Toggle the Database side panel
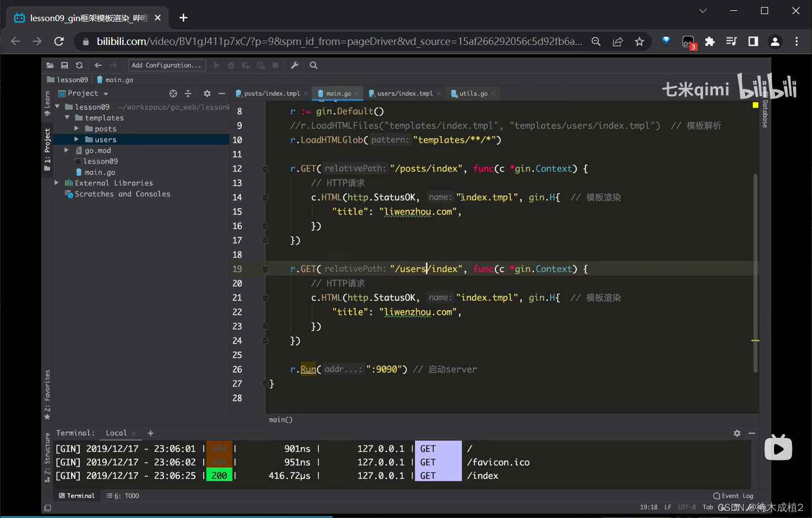The height and width of the screenshot is (518, 812). 764,113
